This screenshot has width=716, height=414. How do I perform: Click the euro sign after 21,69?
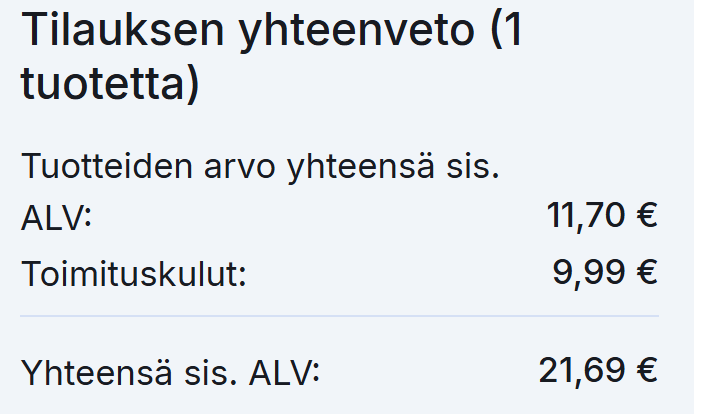(647, 370)
